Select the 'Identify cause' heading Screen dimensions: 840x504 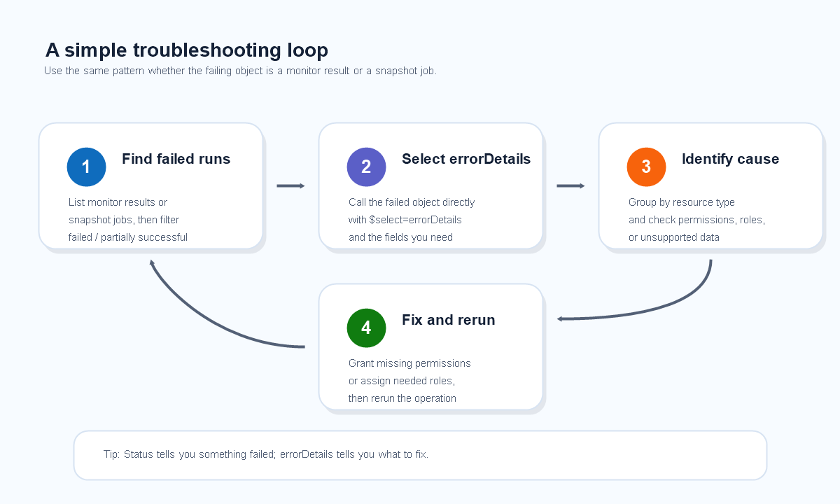[730, 159]
